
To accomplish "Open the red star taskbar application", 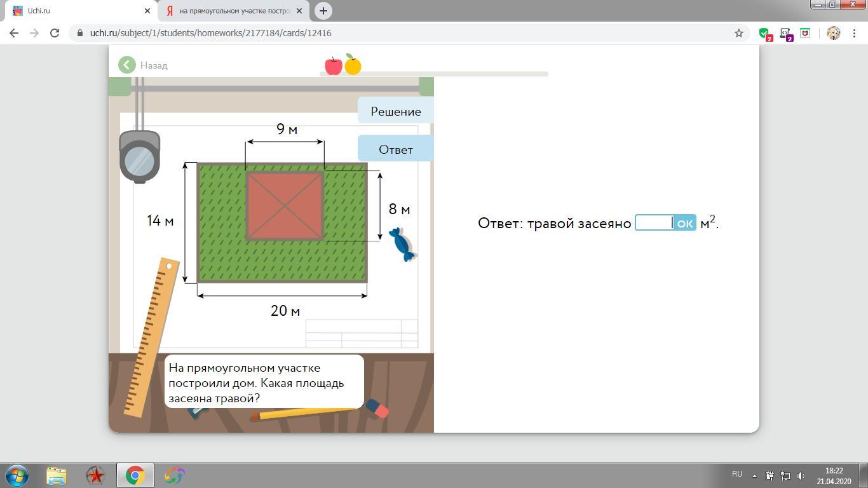I will (x=95, y=475).
